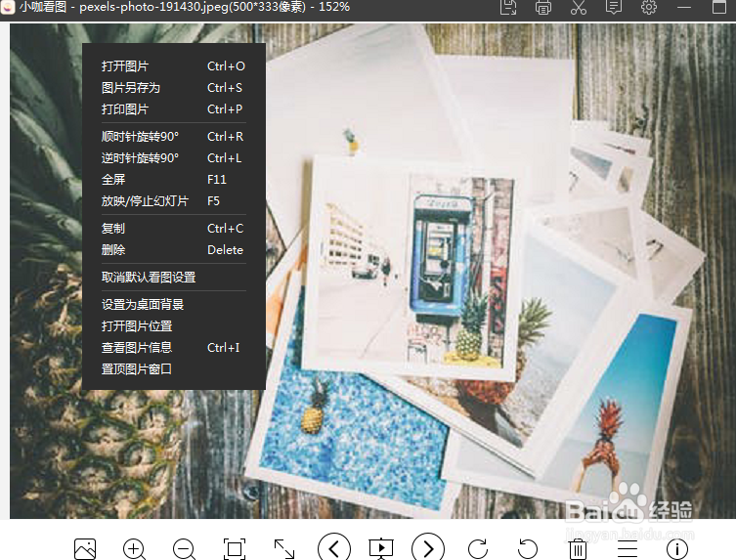Zoom in with the magnifier plus icon
Image resolution: width=736 pixels, height=560 pixels.
pyautogui.click(x=134, y=548)
